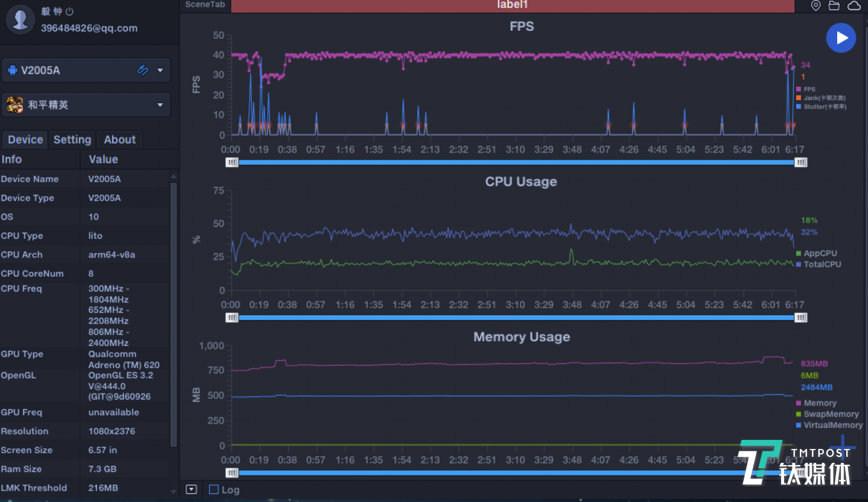868x502 pixels.
Task: Click the power icon beside the username
Action: click(69, 11)
